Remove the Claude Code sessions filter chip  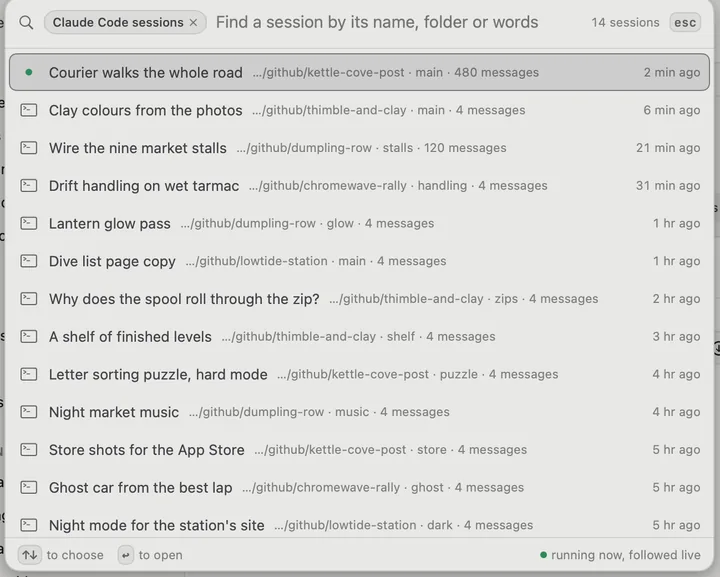193,22
